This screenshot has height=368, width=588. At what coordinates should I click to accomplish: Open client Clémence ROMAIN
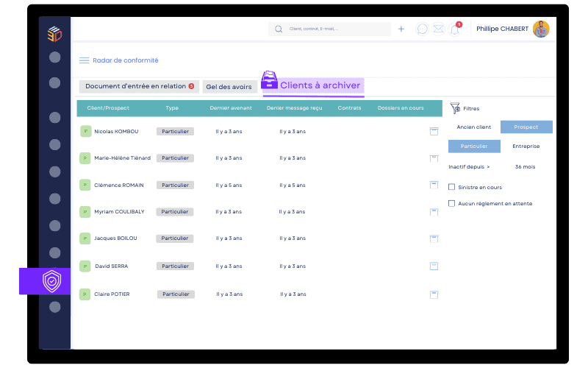click(119, 185)
